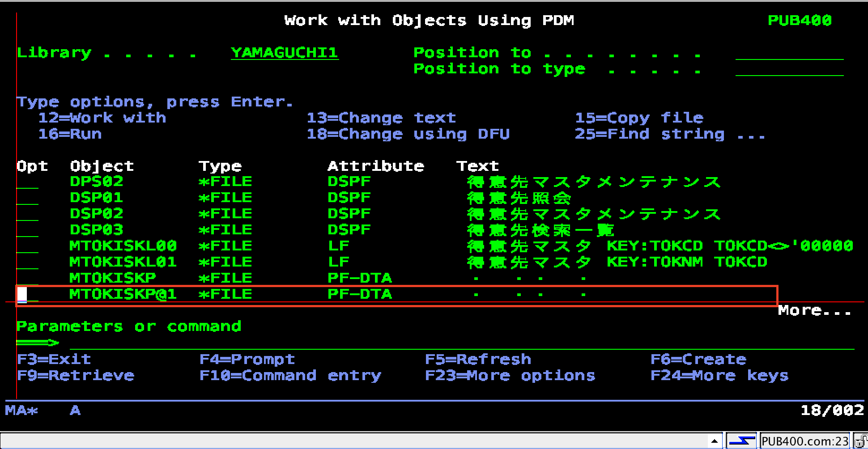868x449 pixels.
Task: Focus the 'Position to type' input field
Action: (x=789, y=69)
